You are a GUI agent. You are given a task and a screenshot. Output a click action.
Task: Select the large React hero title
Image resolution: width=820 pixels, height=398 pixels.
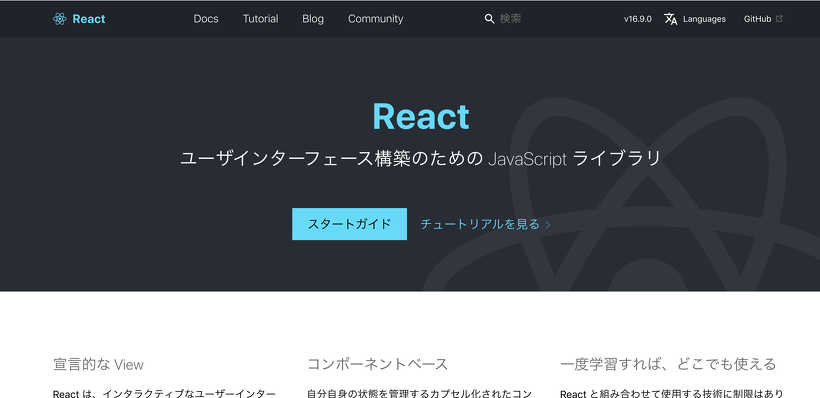[420, 117]
